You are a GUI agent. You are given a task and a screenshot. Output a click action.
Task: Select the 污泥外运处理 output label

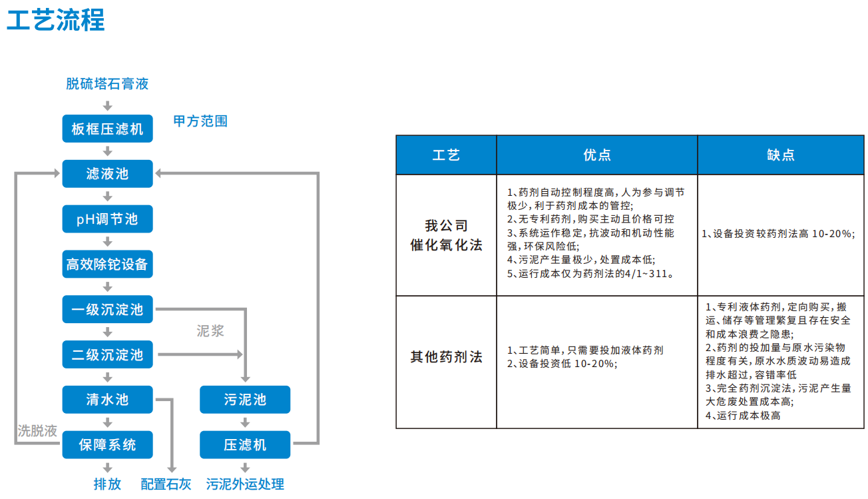coord(245,484)
